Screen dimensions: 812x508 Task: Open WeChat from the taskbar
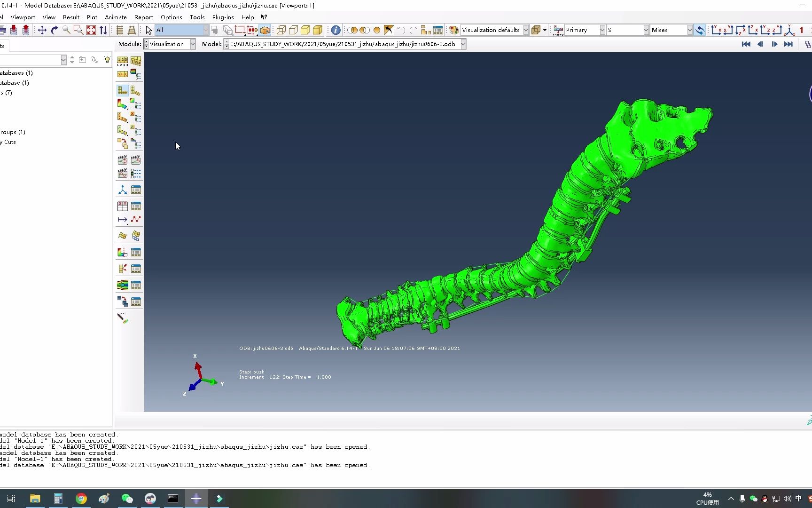tap(127, 499)
